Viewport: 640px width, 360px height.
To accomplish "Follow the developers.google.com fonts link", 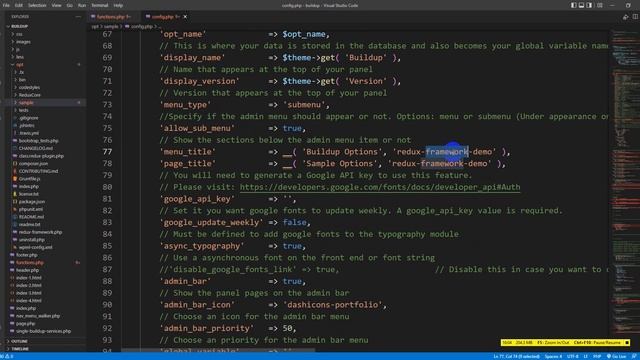I will click(x=380, y=187).
